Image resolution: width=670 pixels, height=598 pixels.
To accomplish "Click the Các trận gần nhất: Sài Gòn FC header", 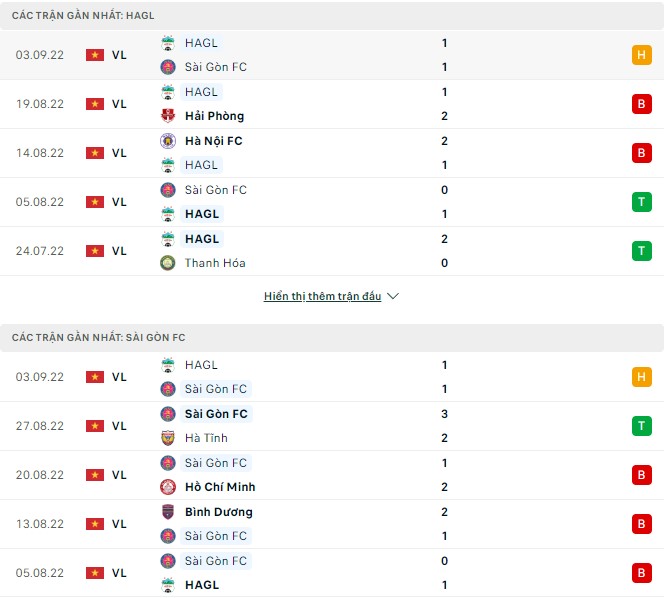I will pyautogui.click(x=98, y=338).
